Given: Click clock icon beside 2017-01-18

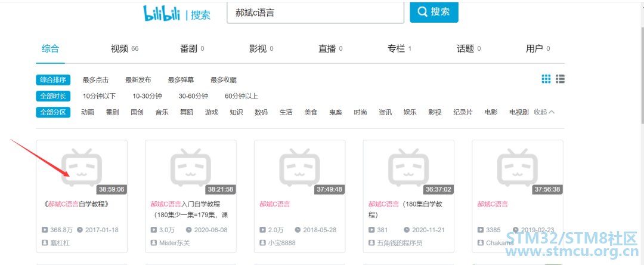Looking at the screenshot, I should pos(80,230).
